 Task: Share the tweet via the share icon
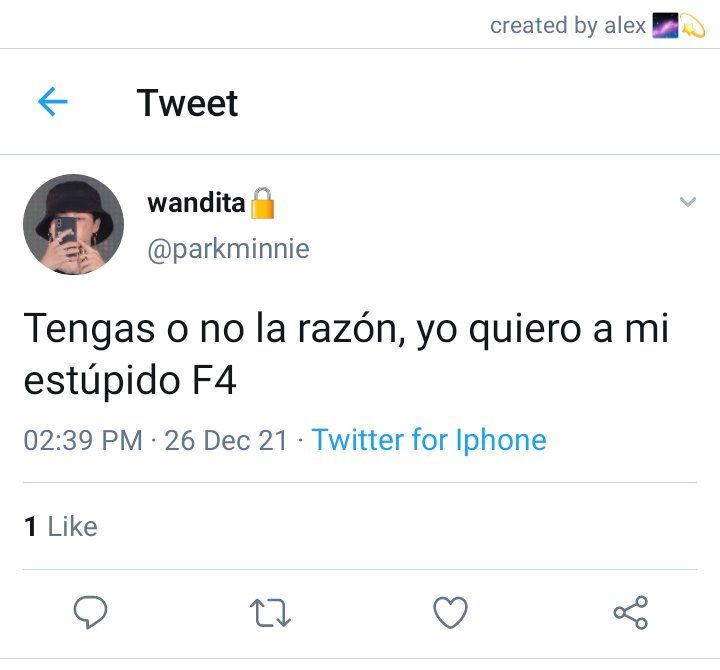click(631, 613)
